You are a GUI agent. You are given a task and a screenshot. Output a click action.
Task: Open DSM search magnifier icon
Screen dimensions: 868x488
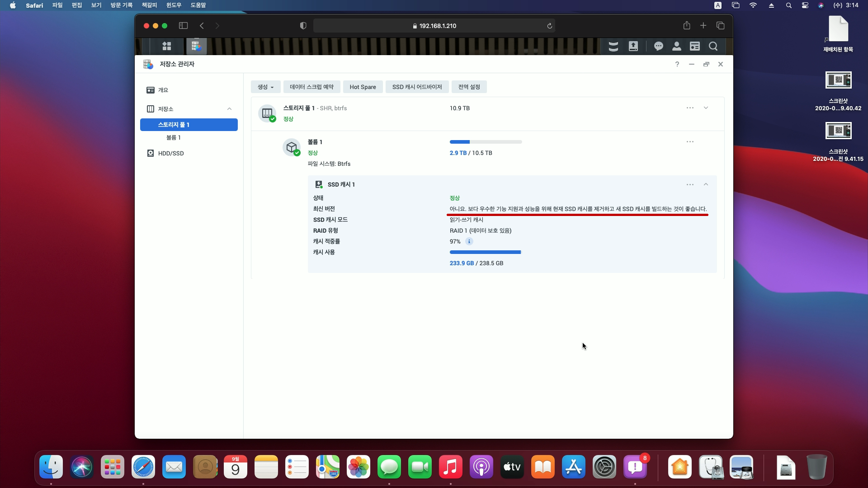(x=713, y=46)
